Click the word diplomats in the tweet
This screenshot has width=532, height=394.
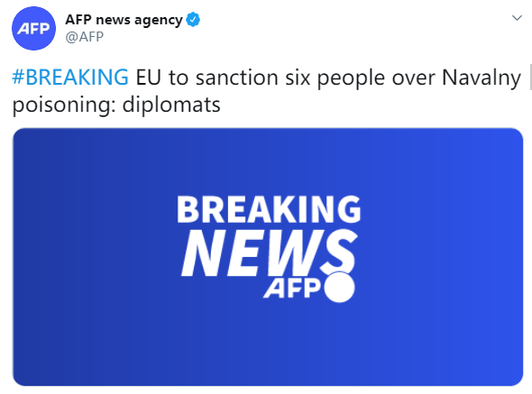171,105
